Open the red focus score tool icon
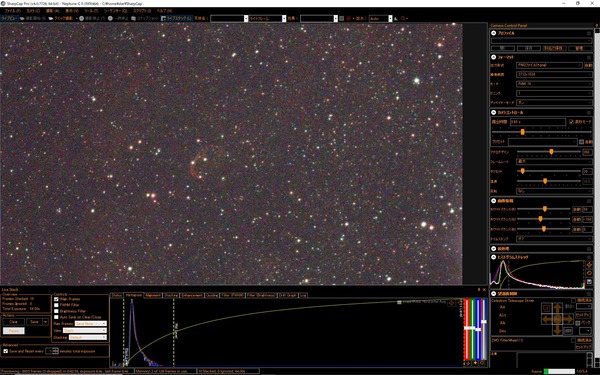 pos(403,18)
